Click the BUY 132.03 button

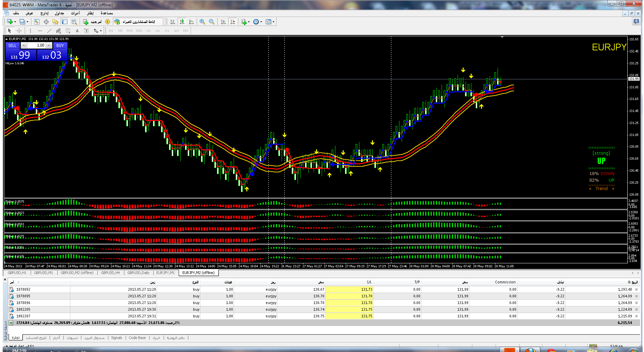pos(52,55)
